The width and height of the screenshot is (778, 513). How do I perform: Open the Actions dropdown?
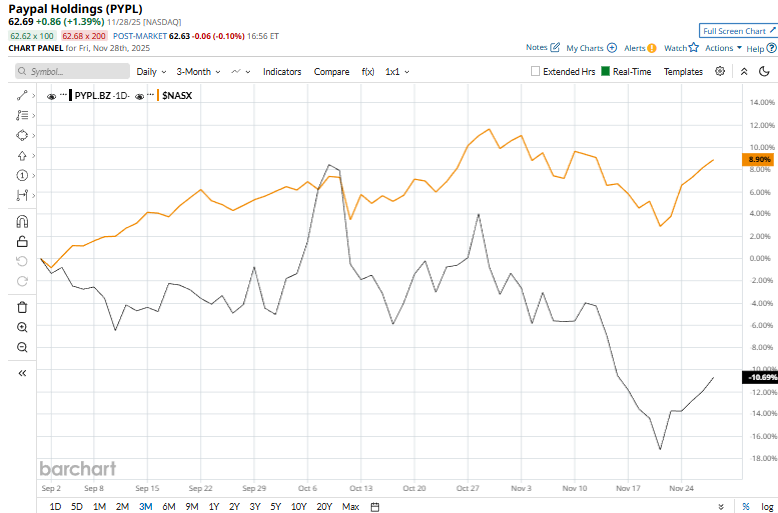click(x=723, y=48)
